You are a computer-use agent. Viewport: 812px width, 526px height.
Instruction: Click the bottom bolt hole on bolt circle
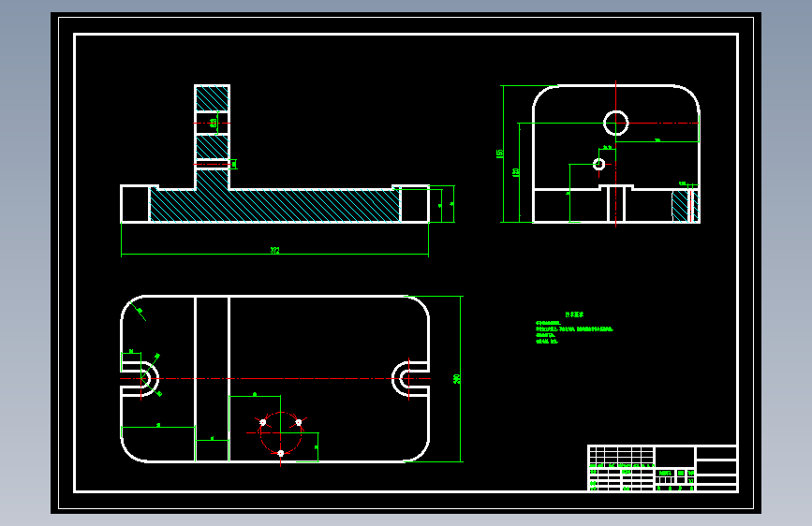coord(281,454)
